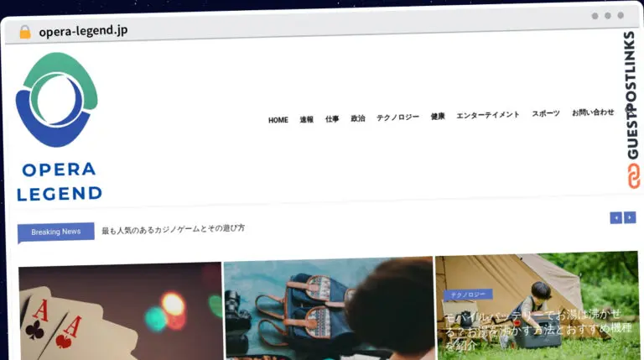Image resolution: width=644 pixels, height=360 pixels.
Task: Open the backpack and camera article thumbnail
Action: click(329, 308)
